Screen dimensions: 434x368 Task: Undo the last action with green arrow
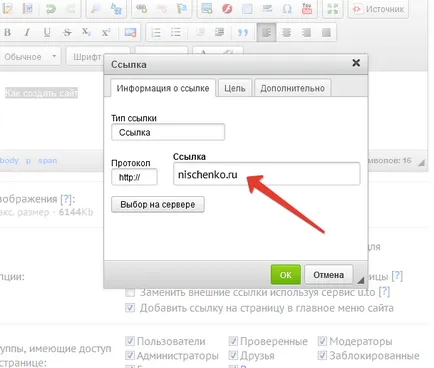click(51, 9)
